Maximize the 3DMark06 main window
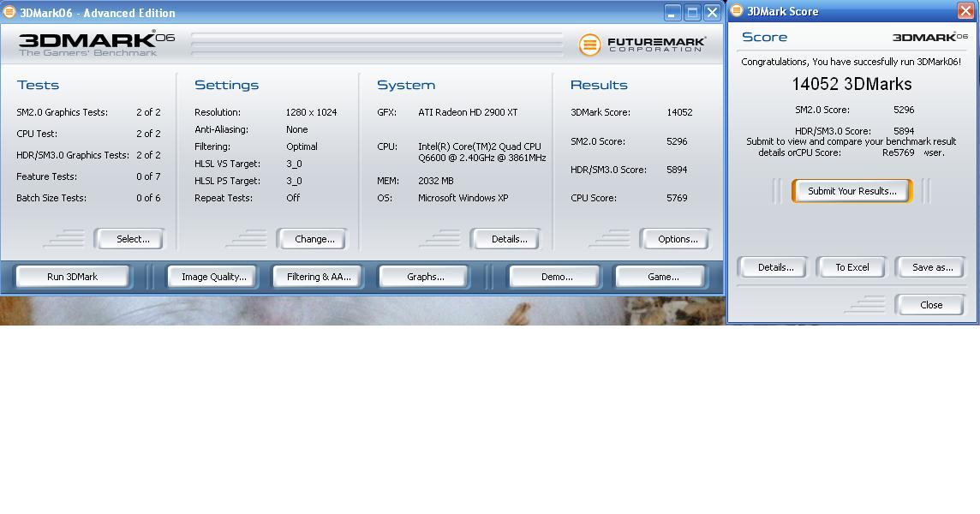Viewport: 980px width, 514px height. pos(692,13)
